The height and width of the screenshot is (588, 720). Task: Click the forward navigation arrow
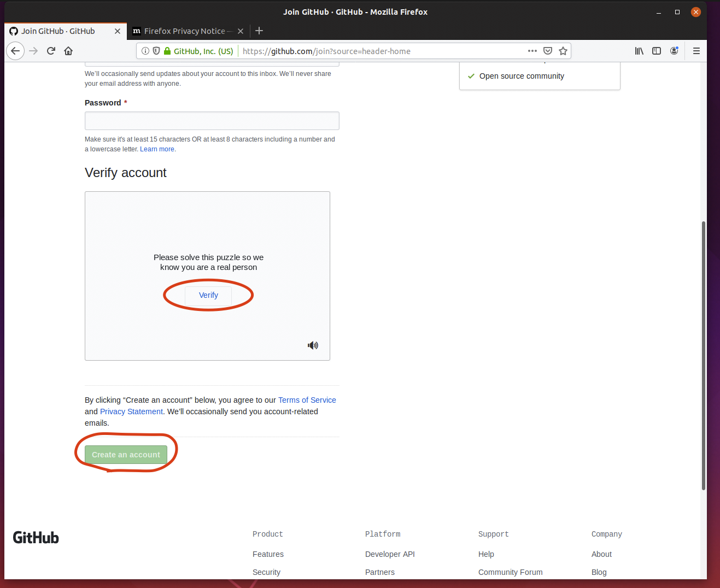click(x=33, y=51)
